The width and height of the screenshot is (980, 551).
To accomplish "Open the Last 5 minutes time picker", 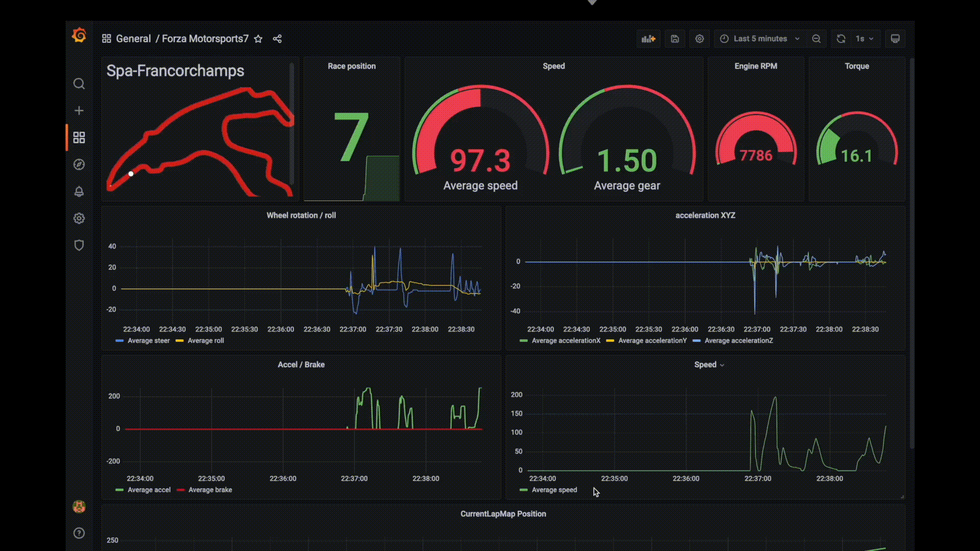I will [759, 39].
